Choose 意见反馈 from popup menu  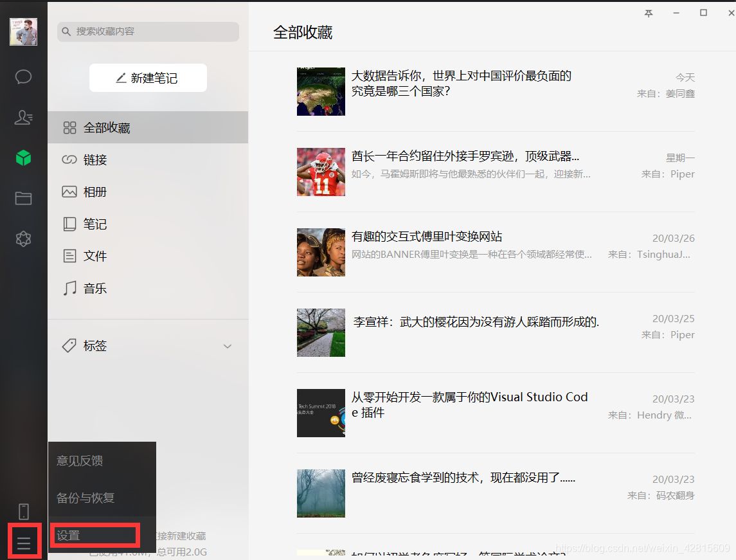102,460
